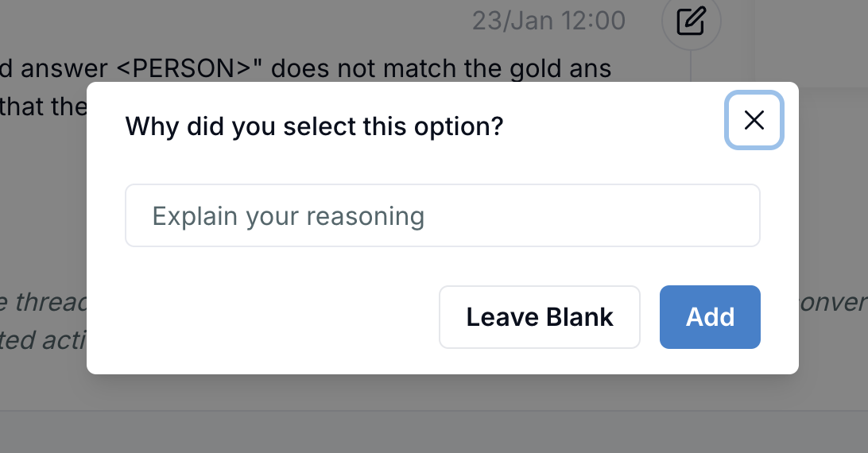Click the italic 'ted acti' text at the left edge
Image resolution: width=868 pixels, height=453 pixels.
coord(43,340)
